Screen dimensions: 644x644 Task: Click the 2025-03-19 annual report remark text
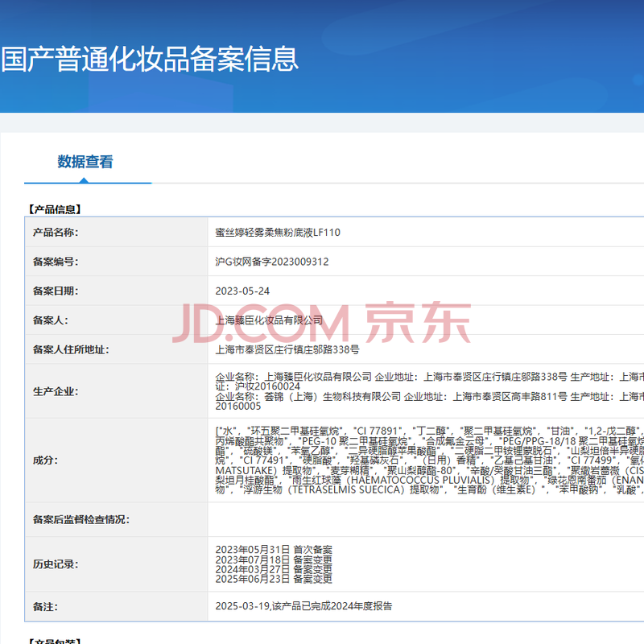[303, 606]
